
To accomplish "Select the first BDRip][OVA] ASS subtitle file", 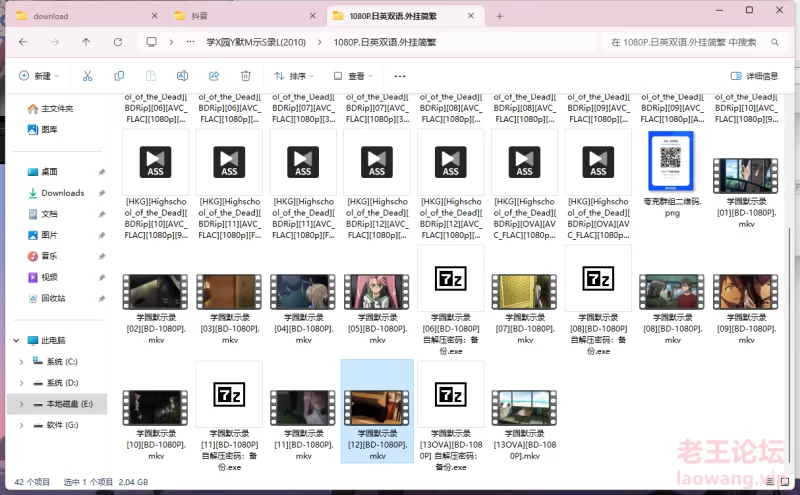I will tap(524, 185).
